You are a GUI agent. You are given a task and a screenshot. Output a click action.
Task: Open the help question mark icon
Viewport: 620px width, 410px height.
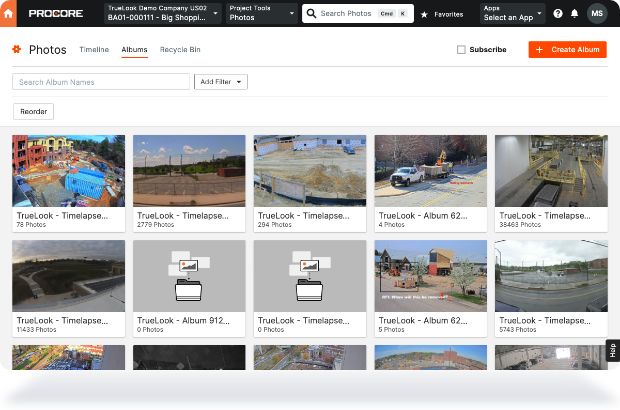[x=558, y=13]
